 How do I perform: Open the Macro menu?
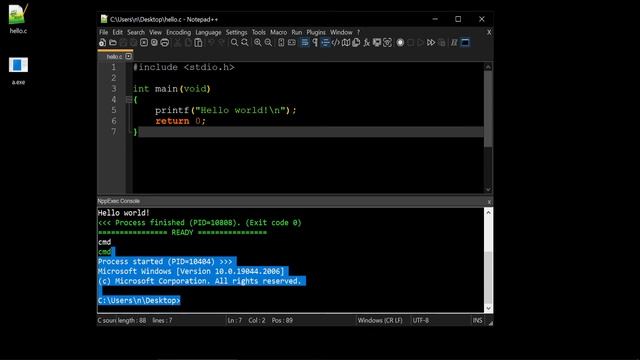pos(278,32)
